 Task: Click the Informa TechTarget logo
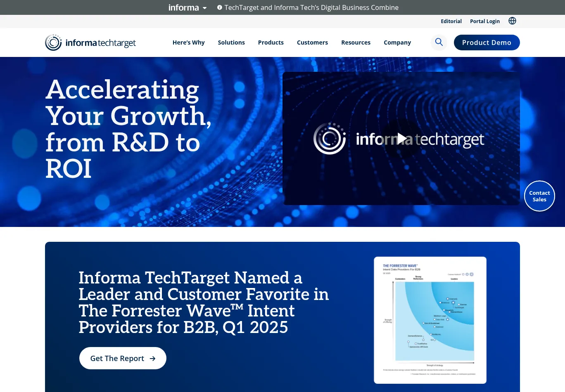coord(90,43)
